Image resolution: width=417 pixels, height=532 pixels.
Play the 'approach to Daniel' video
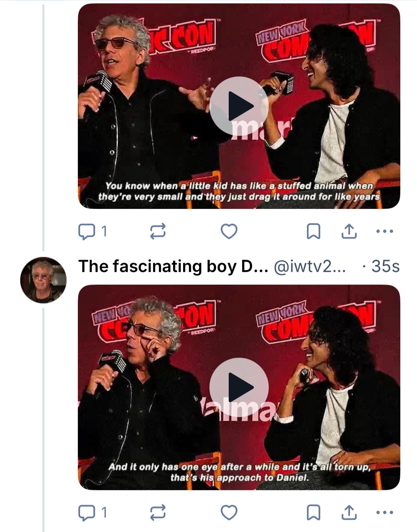click(239, 387)
